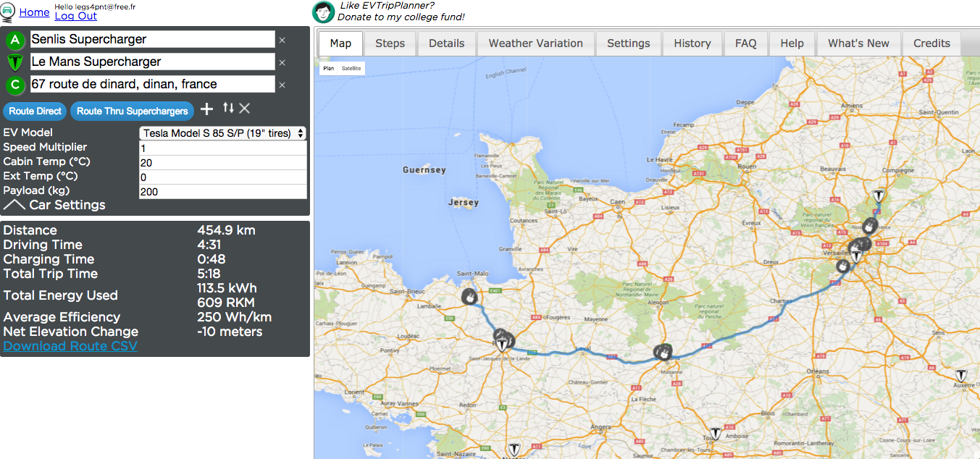Click the charging plug marker near Saint-Malo

(x=469, y=296)
